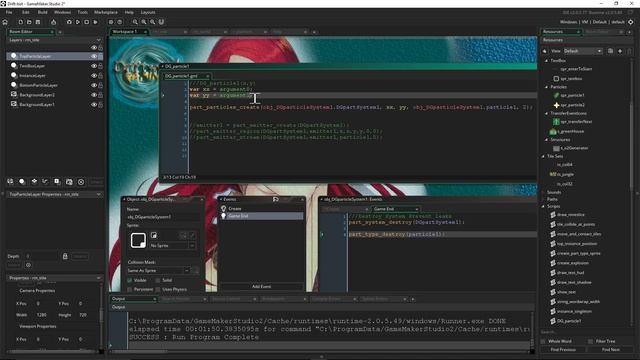Open the target settings icon at top right
Screen dimensions: 640x360
click(x=631, y=22)
